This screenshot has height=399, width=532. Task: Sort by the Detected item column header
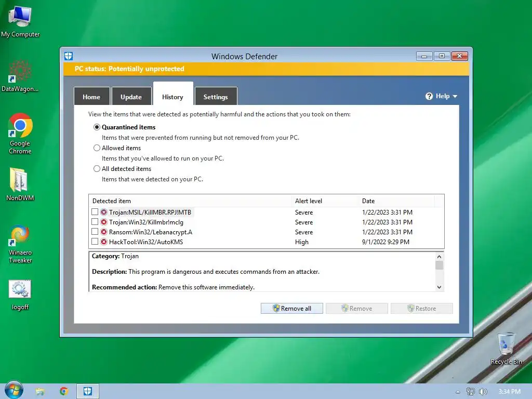tap(190, 201)
